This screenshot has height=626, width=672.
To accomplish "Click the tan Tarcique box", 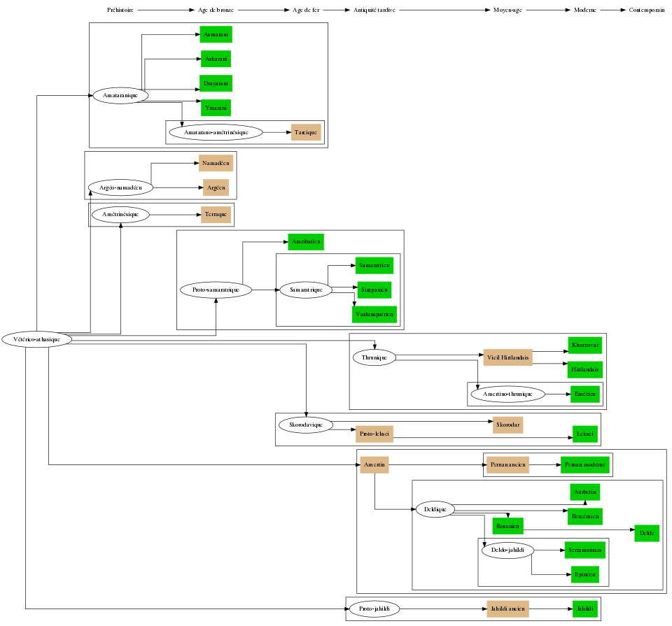I will [306, 132].
